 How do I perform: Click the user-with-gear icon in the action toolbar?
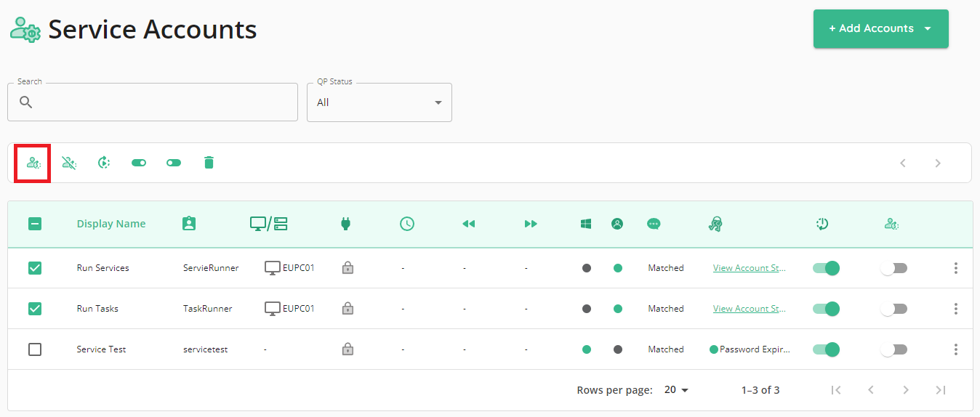tap(33, 163)
